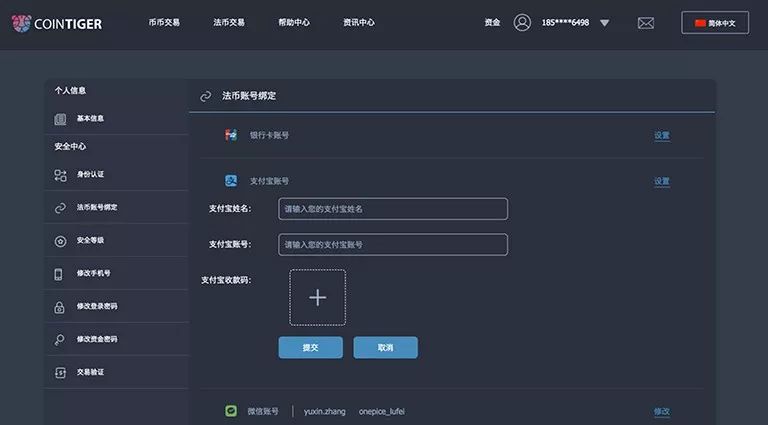Click 设置 for 支付宝账号

[662, 182]
